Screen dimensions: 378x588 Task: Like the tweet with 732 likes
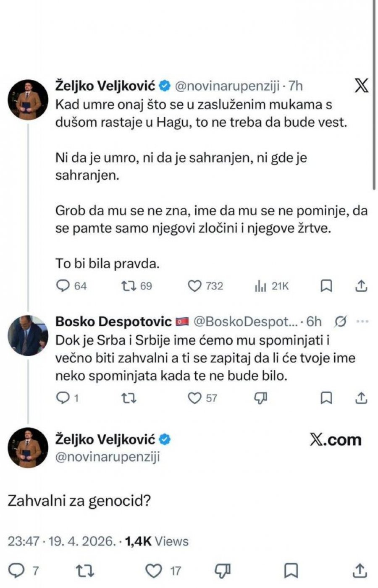tap(195, 286)
